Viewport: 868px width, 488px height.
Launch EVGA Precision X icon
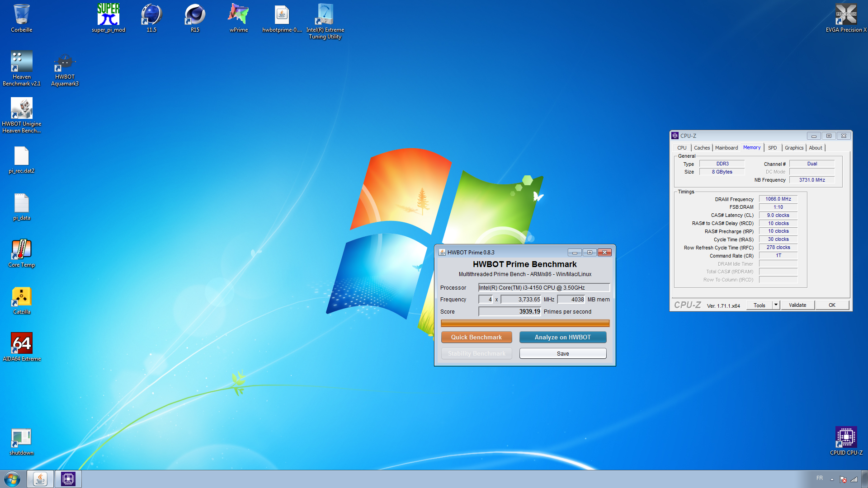(x=846, y=18)
